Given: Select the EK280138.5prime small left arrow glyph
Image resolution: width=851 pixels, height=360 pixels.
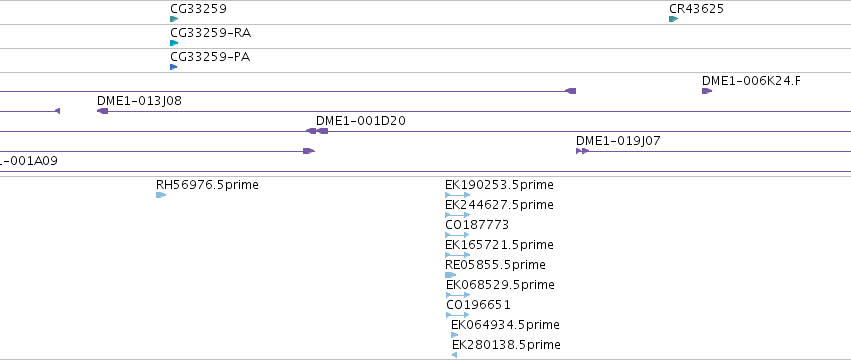Looking at the screenshot, I should point(454,355).
